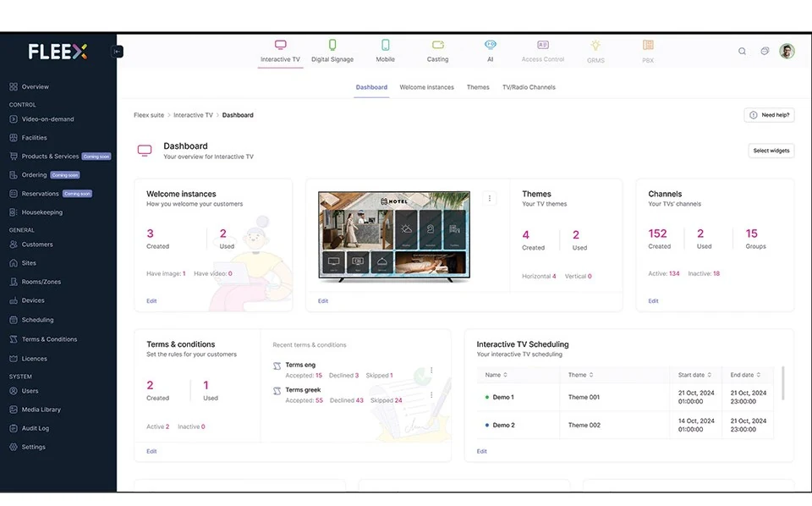Select the Casting module icon
Image resolution: width=812 pixels, height=506 pixels.
pos(437,45)
